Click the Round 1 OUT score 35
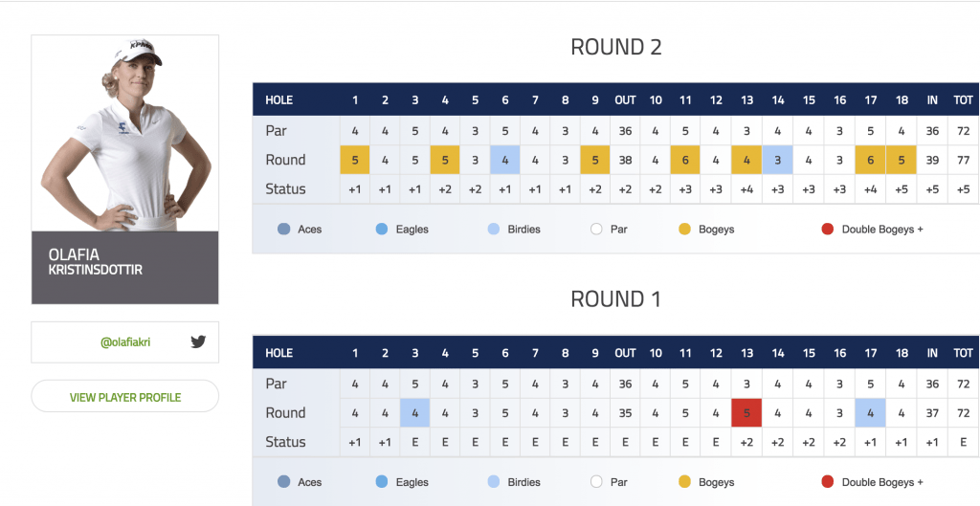This screenshot has height=506, width=980. click(x=625, y=412)
